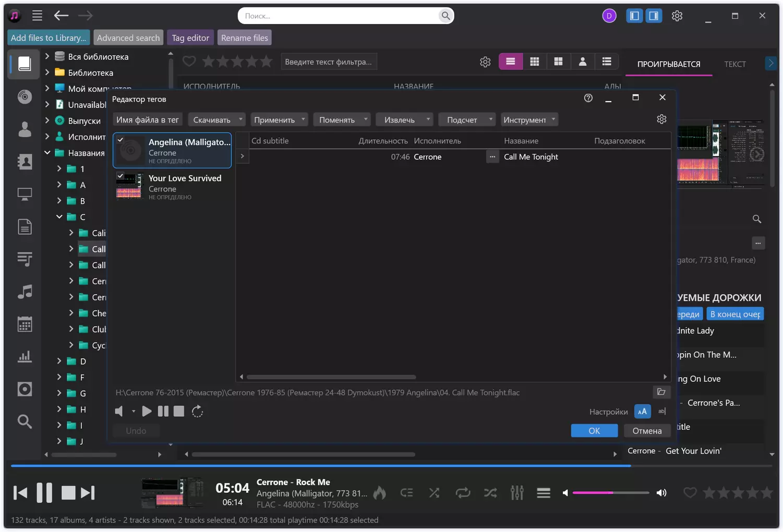Image resolution: width=783 pixels, height=532 pixels.
Task: Toggle repeat mode icon in player bar
Action: tap(462, 493)
